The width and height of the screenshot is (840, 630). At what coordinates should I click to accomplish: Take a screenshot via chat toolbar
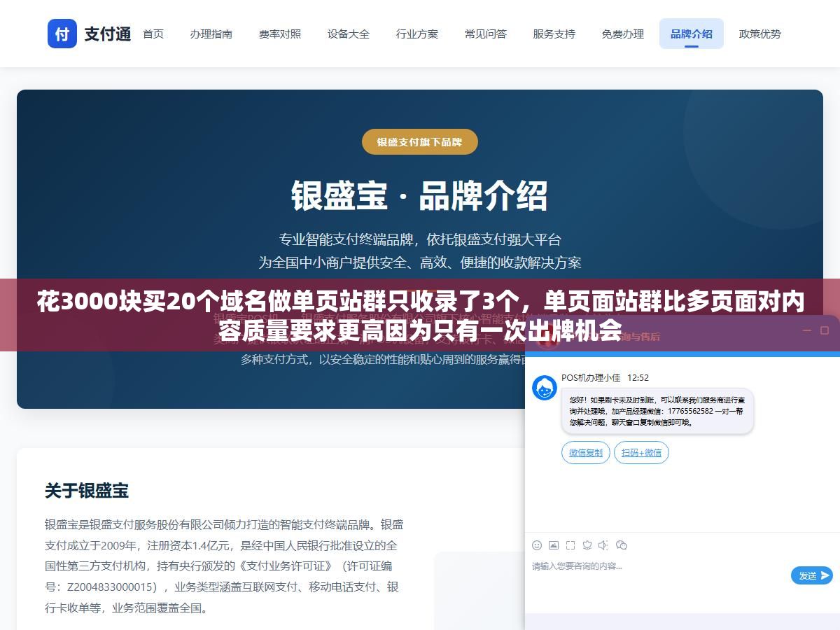(x=570, y=545)
